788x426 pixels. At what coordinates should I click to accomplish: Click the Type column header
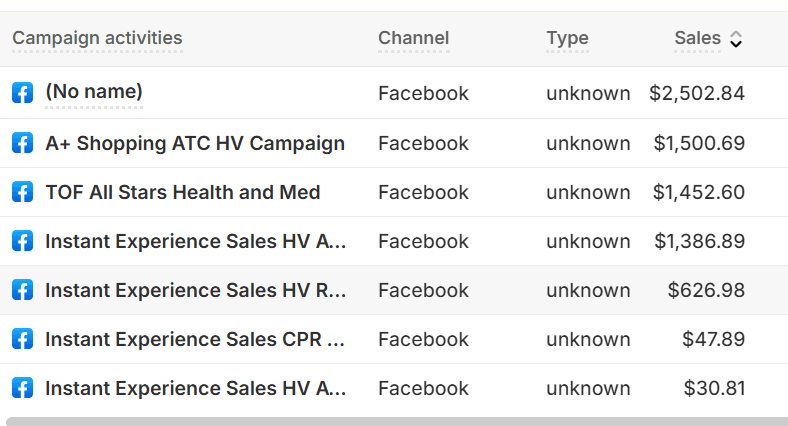pyautogui.click(x=567, y=39)
